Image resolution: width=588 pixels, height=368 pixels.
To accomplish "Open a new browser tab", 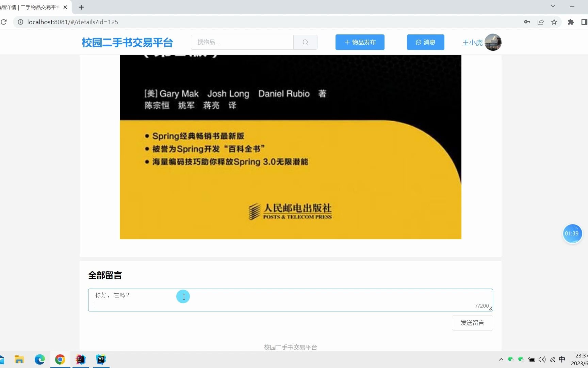I will [x=81, y=7].
